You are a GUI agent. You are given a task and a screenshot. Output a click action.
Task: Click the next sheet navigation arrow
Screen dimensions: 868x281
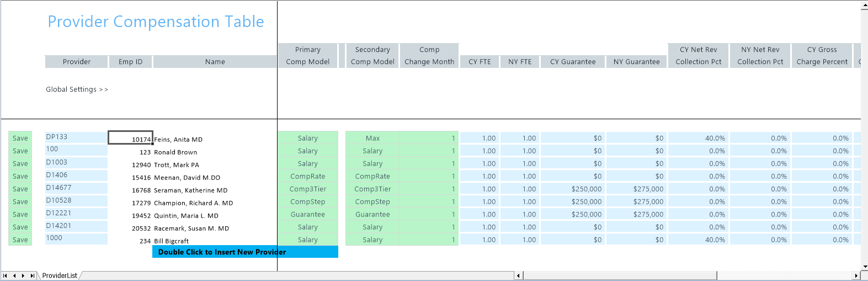point(23,275)
